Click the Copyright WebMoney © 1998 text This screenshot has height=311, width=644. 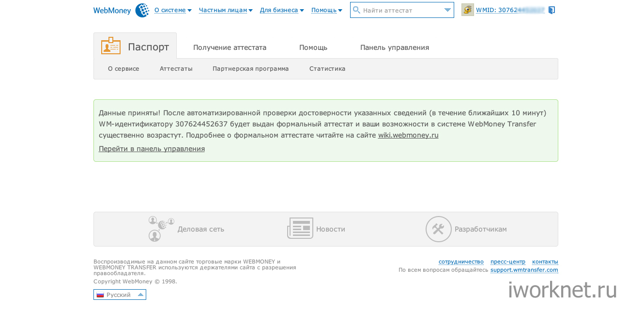point(135,281)
